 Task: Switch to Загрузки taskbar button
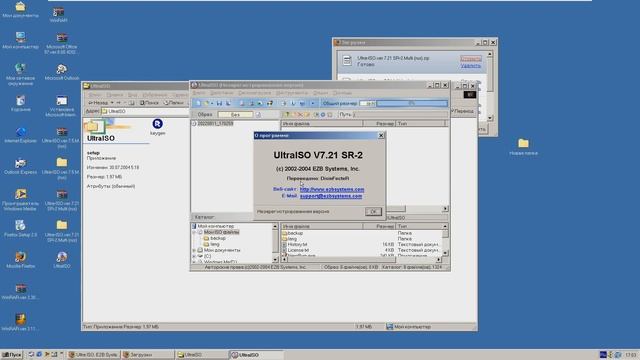click(x=147, y=355)
